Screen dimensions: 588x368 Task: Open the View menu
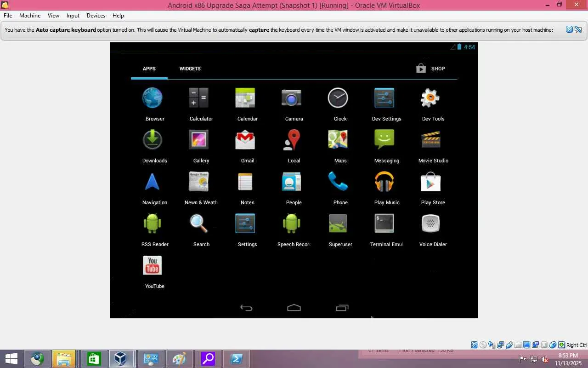pyautogui.click(x=53, y=16)
